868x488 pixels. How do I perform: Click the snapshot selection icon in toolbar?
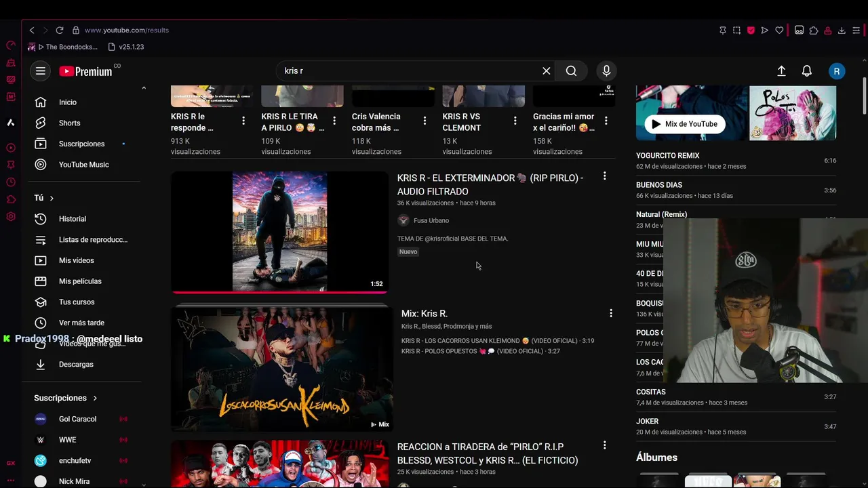pyautogui.click(x=736, y=30)
